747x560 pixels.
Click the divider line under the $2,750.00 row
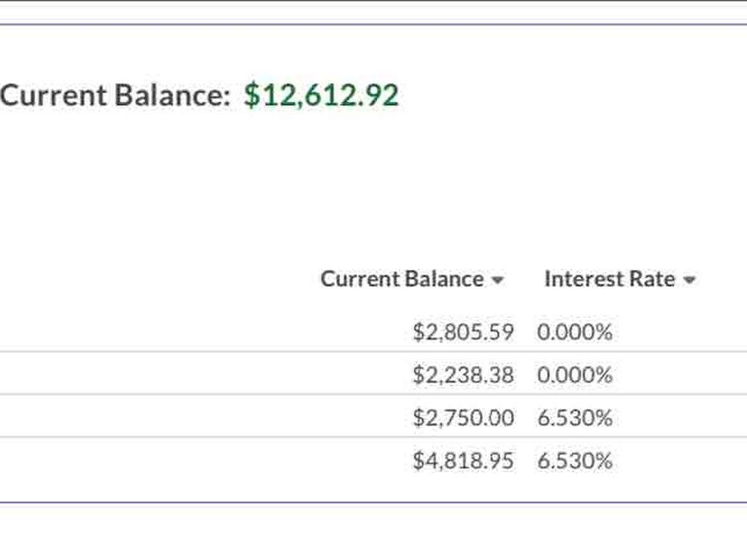(374, 437)
